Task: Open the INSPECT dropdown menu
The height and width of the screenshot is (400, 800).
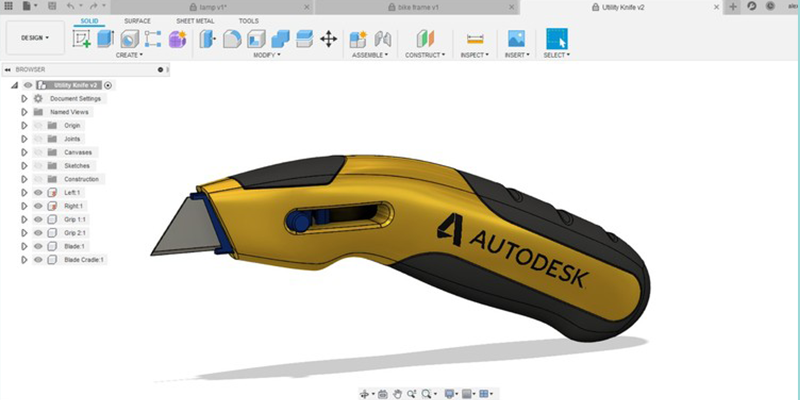Action: [474, 55]
